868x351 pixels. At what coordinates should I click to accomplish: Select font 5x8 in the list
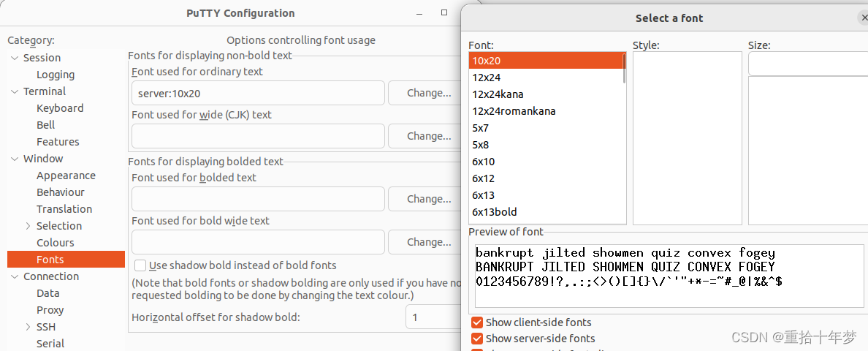pyautogui.click(x=546, y=145)
